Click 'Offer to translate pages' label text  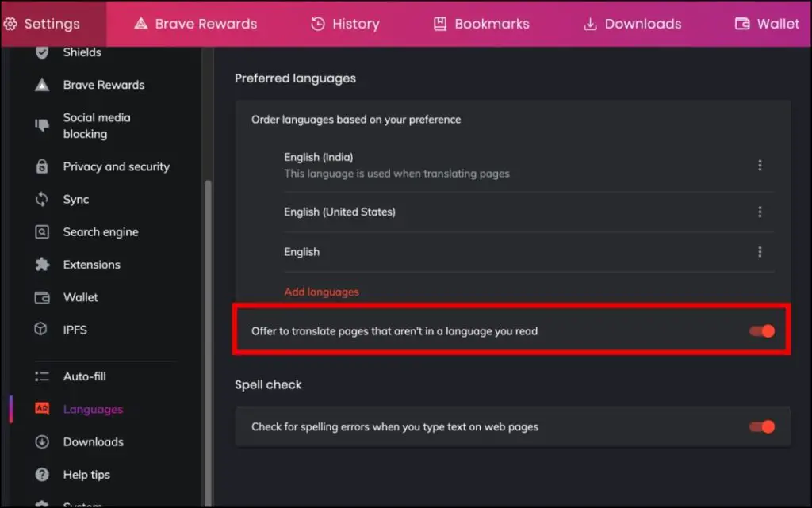point(395,331)
